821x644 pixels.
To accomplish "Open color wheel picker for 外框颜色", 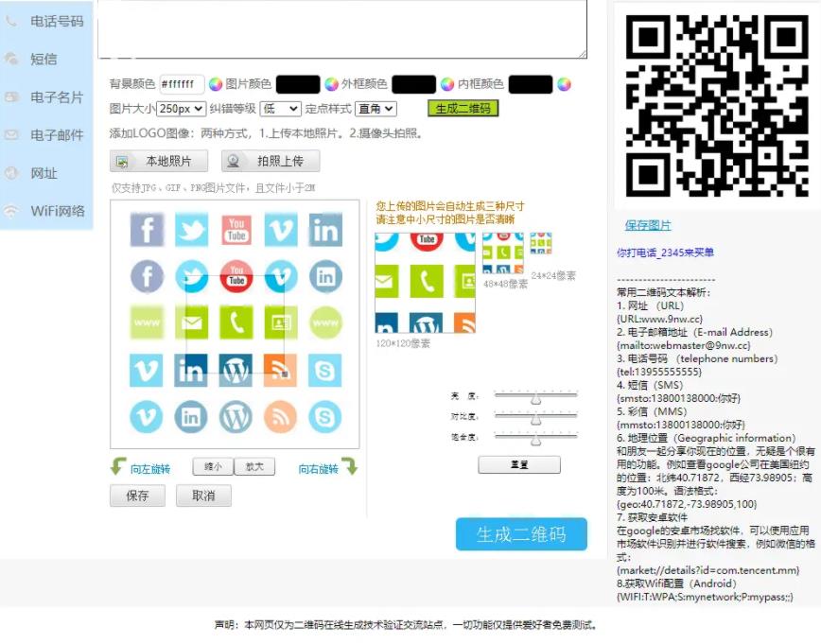I will [x=447, y=84].
